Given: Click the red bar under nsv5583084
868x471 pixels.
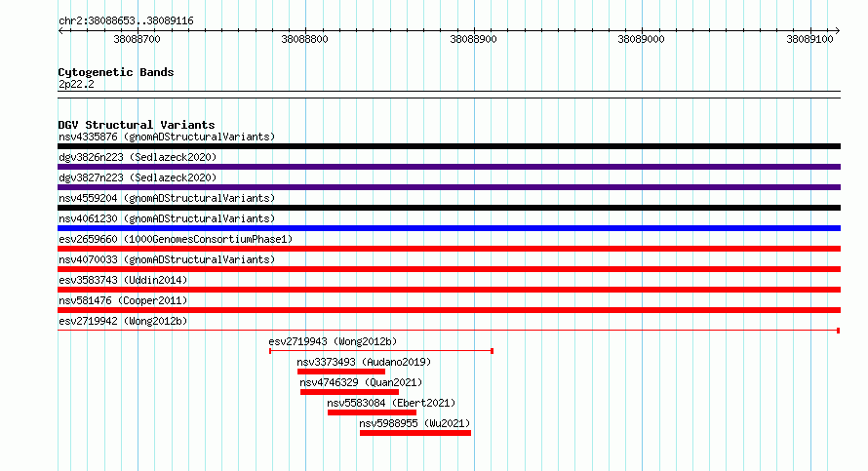Looking at the screenshot, I should tap(372, 412).
